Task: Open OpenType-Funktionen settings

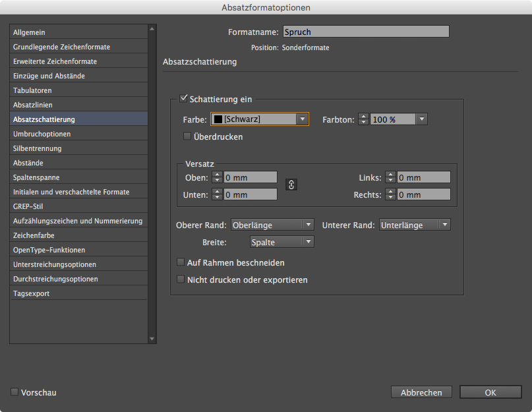Action: pyautogui.click(x=78, y=250)
